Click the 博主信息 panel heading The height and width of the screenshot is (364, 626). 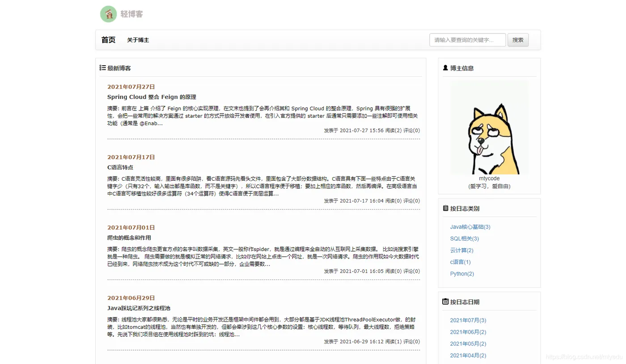click(462, 68)
